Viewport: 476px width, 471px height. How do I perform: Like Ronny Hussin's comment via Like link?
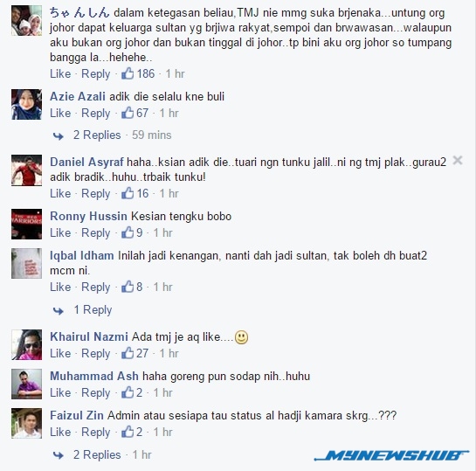[x=60, y=232]
